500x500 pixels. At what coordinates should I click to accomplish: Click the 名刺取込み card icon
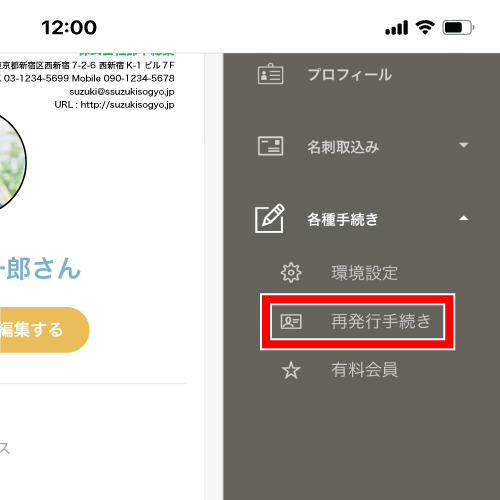270,146
